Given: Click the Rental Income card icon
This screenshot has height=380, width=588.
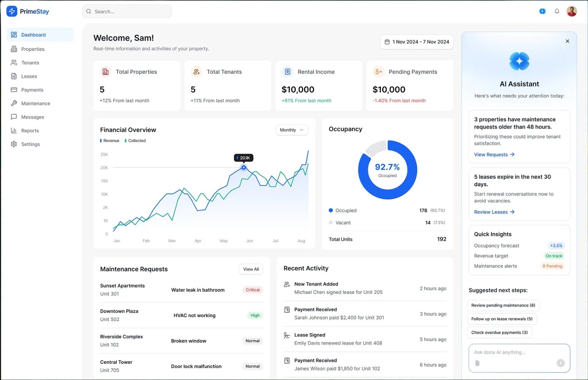Looking at the screenshot, I should point(288,72).
